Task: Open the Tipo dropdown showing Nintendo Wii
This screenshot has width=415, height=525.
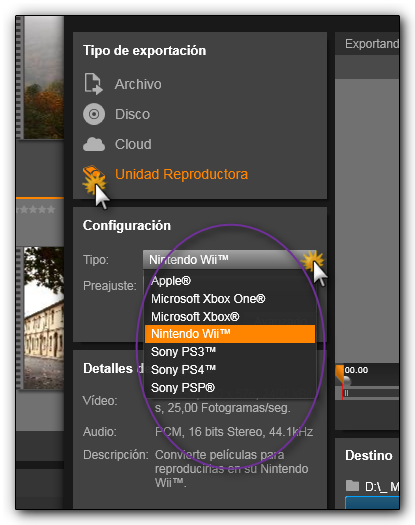Action: point(229,259)
